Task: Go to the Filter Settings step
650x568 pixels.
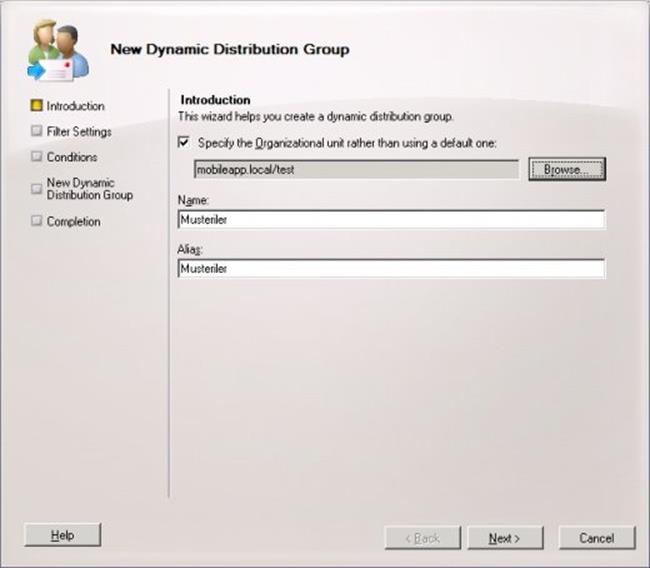Action: tap(79, 132)
